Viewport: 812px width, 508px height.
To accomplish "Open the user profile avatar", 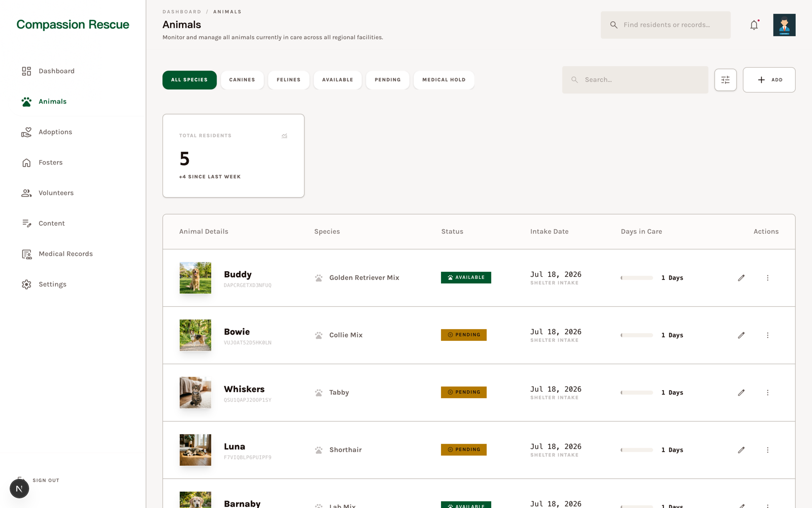I will 784,25.
